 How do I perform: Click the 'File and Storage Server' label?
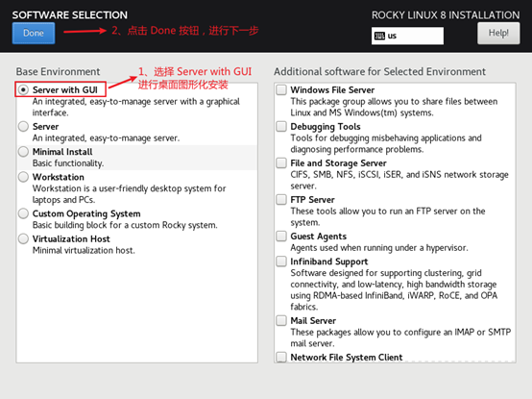[x=339, y=163]
